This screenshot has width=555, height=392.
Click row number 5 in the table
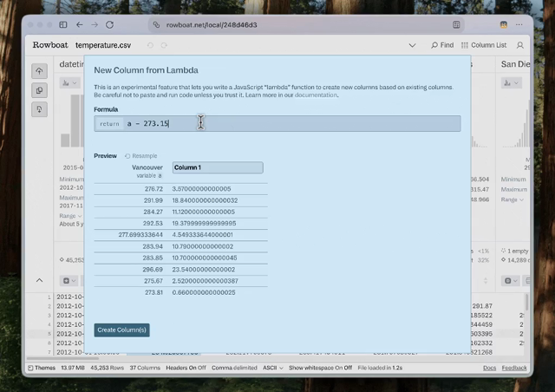point(49,334)
